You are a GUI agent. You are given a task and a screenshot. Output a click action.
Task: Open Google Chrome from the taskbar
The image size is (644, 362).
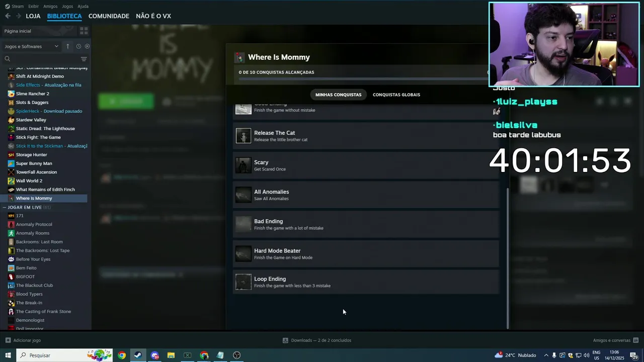tap(122, 355)
